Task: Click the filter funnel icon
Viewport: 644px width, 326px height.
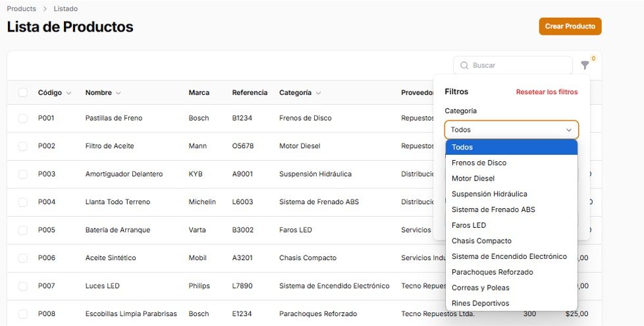Action: (x=585, y=65)
